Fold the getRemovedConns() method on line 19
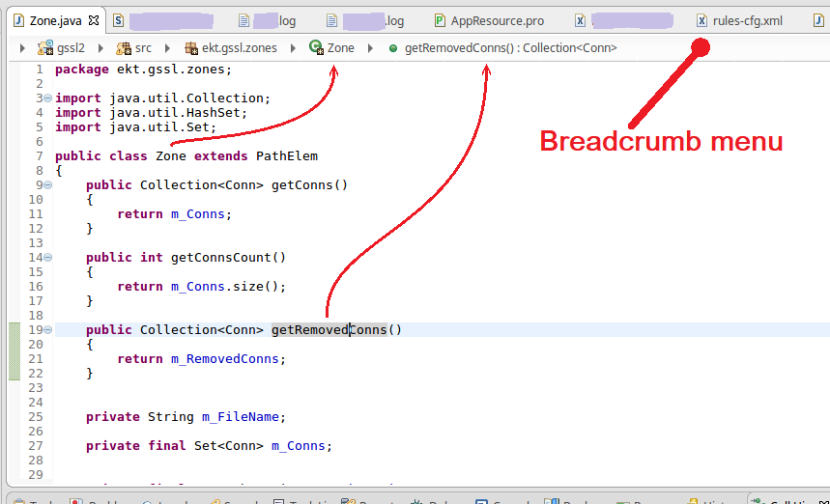830x504 pixels. coord(48,330)
